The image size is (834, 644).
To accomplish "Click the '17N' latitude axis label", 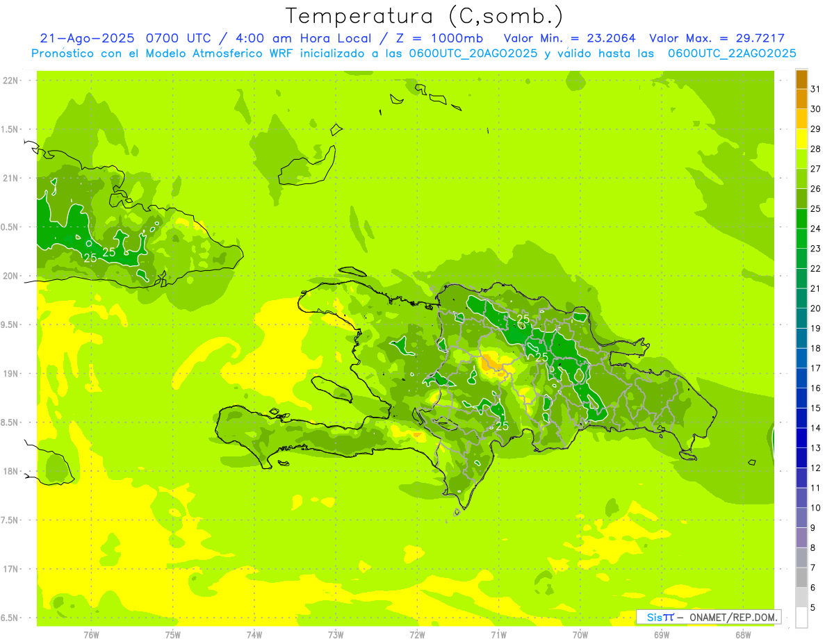I will point(11,570).
